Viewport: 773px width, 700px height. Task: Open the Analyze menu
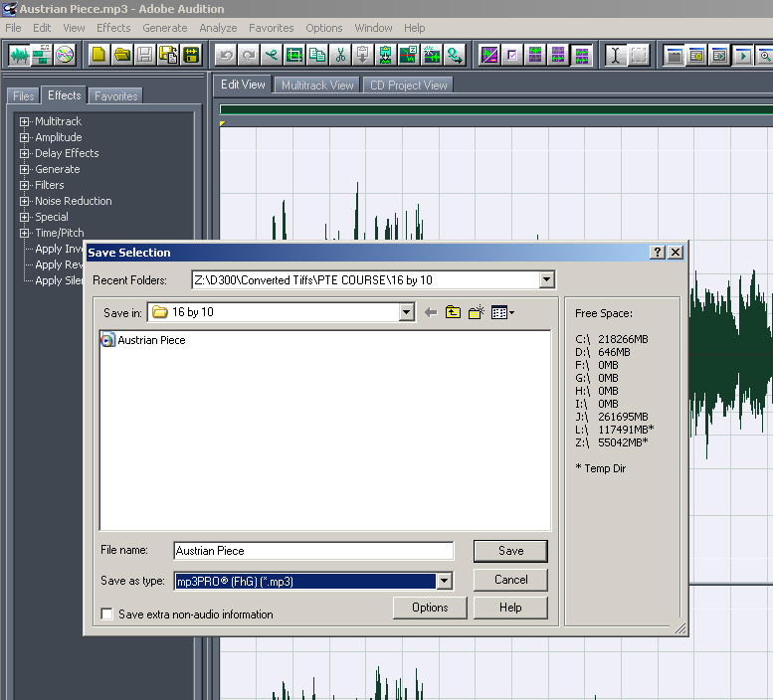click(x=218, y=28)
